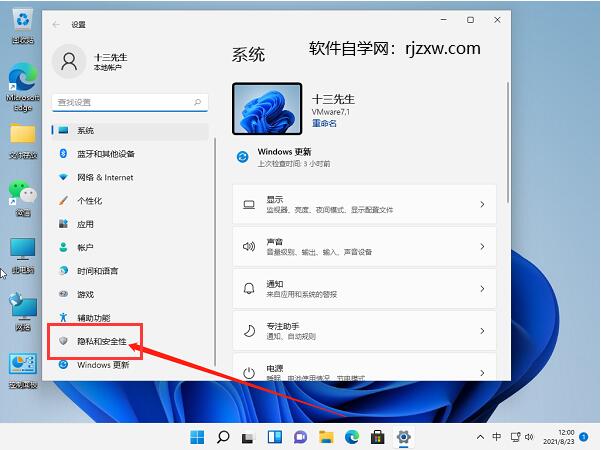Click the 重命名 link
This screenshot has height=450, width=601.
(324, 123)
